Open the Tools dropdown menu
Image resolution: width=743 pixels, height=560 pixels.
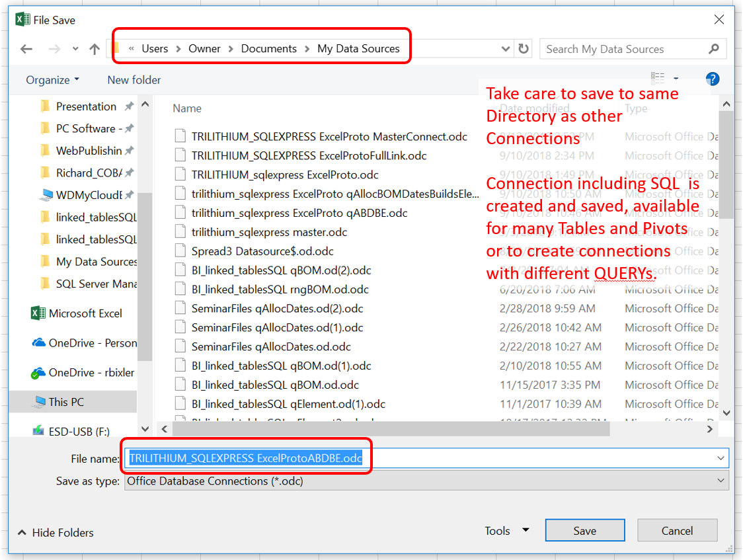coord(506,531)
